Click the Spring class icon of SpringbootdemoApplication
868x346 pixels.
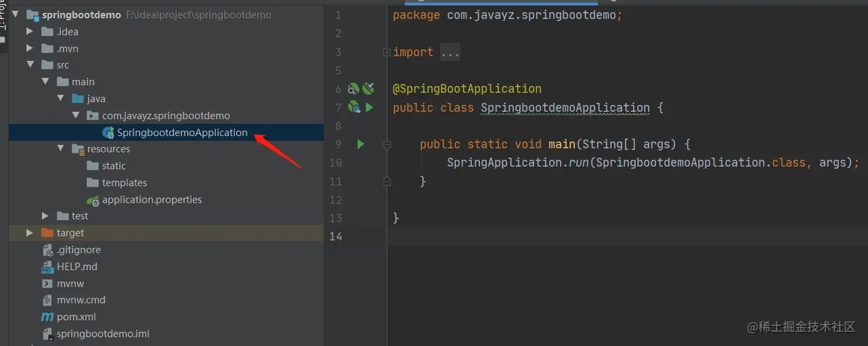coord(108,133)
